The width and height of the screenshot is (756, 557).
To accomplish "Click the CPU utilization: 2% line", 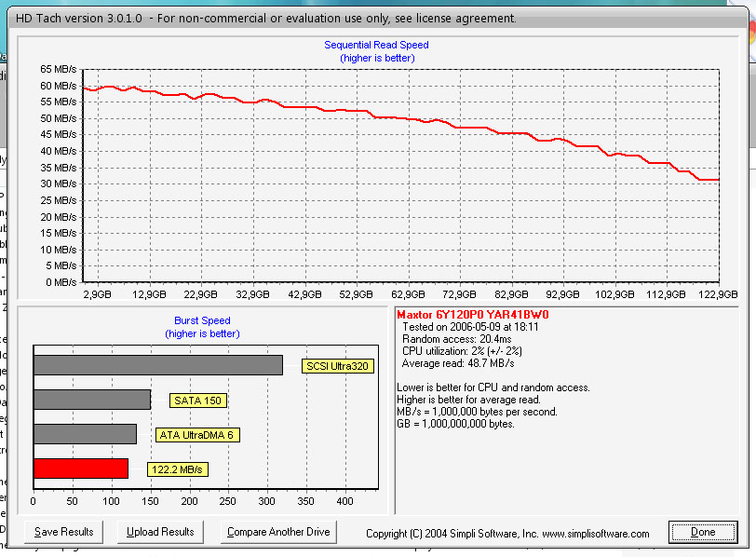I will tap(462, 351).
